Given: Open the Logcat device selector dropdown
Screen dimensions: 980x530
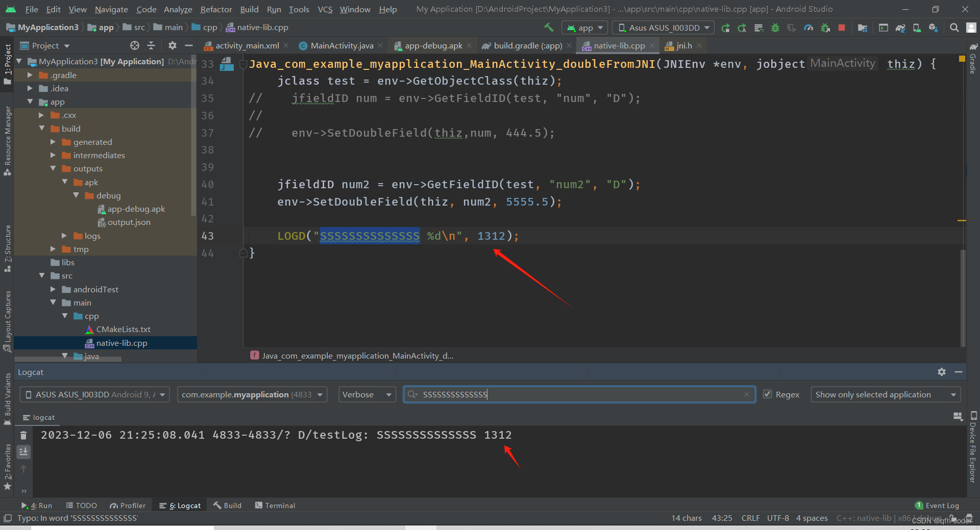Looking at the screenshot, I should (94, 394).
